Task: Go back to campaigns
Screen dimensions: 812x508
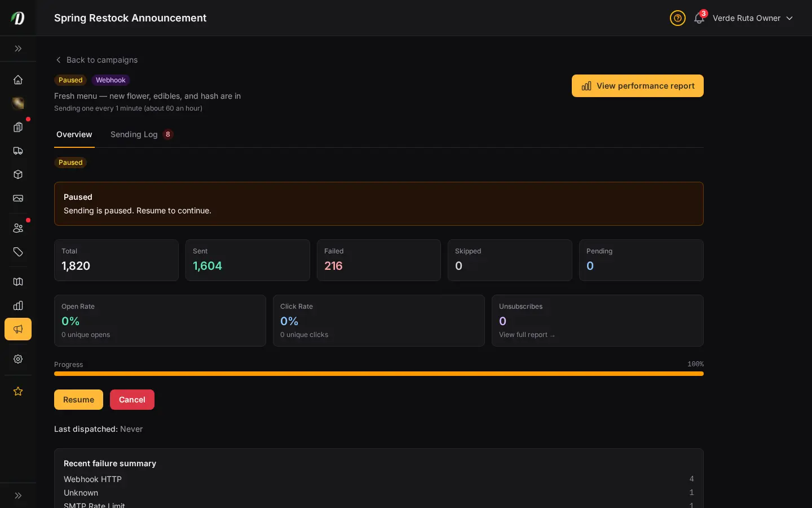Action: (96, 60)
